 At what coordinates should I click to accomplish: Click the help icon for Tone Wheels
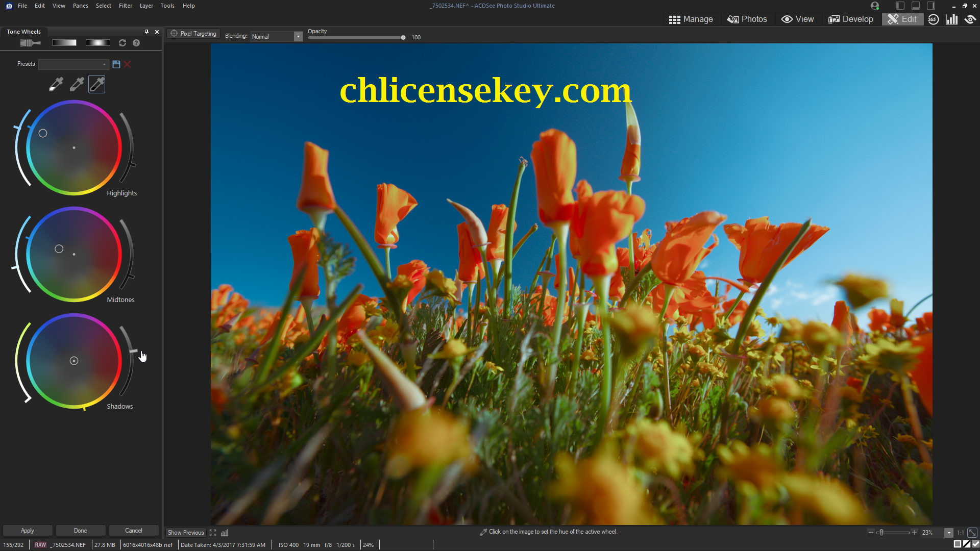coord(137,42)
